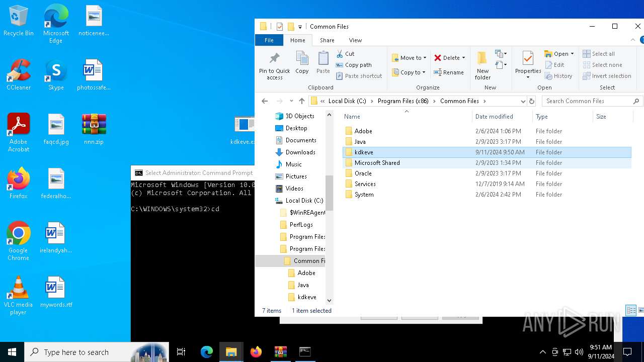Image resolution: width=644 pixels, height=362 pixels.
Task: Focus the Command Prompt window title bar
Action: (193, 173)
